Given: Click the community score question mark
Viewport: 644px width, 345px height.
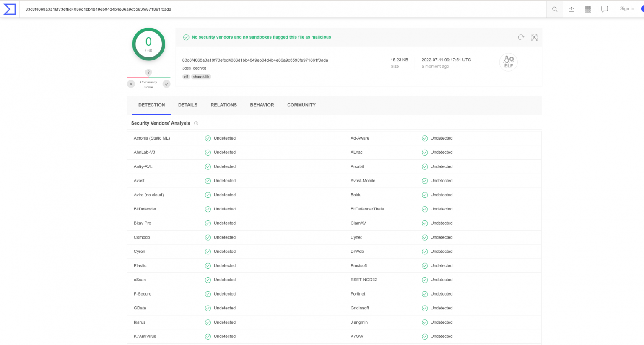Looking at the screenshot, I should [x=148, y=73].
